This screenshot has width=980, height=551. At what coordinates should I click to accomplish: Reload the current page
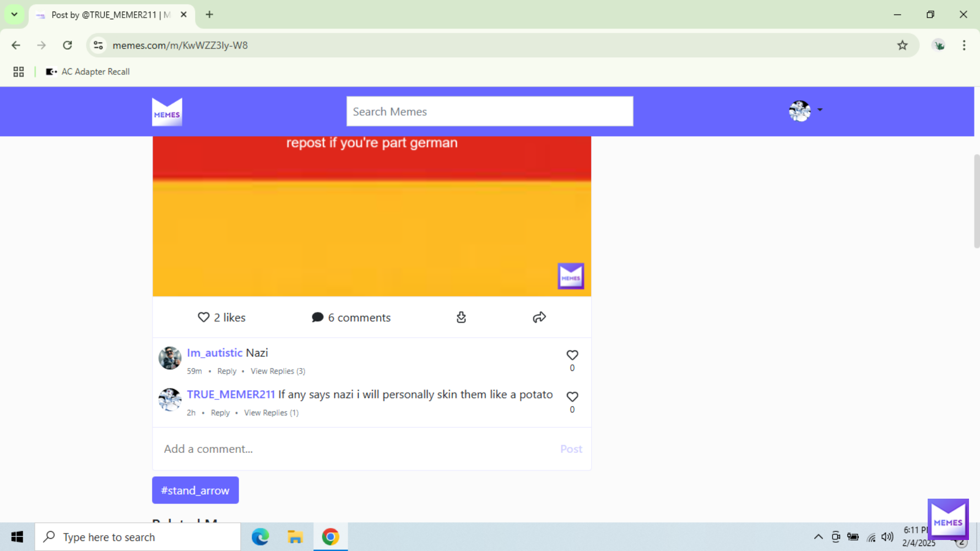pos(67,45)
